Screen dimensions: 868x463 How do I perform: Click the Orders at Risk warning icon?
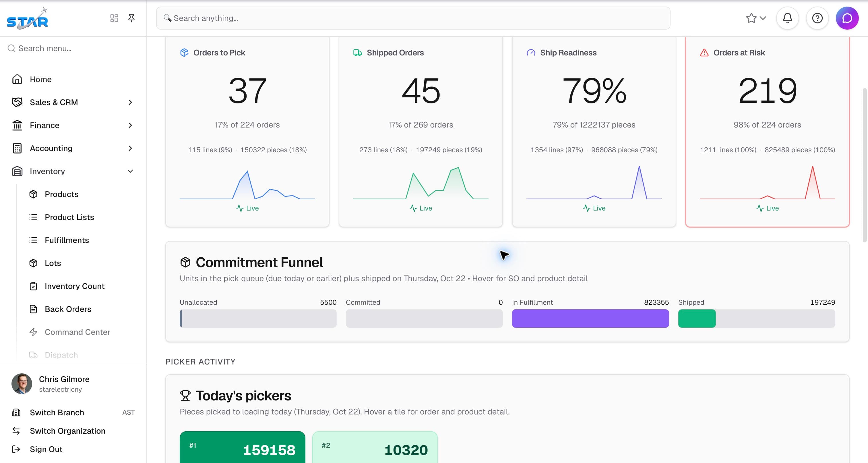pyautogui.click(x=704, y=53)
